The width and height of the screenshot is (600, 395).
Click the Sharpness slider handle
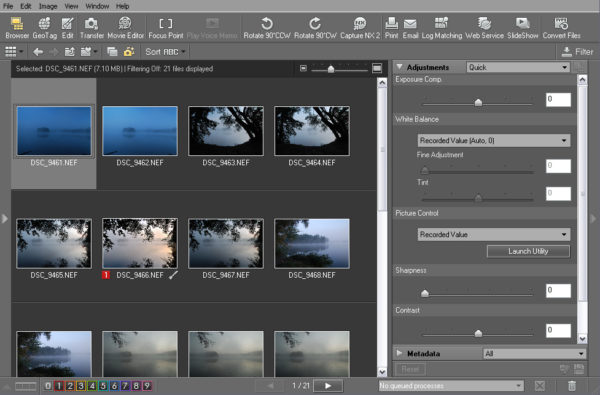425,294
